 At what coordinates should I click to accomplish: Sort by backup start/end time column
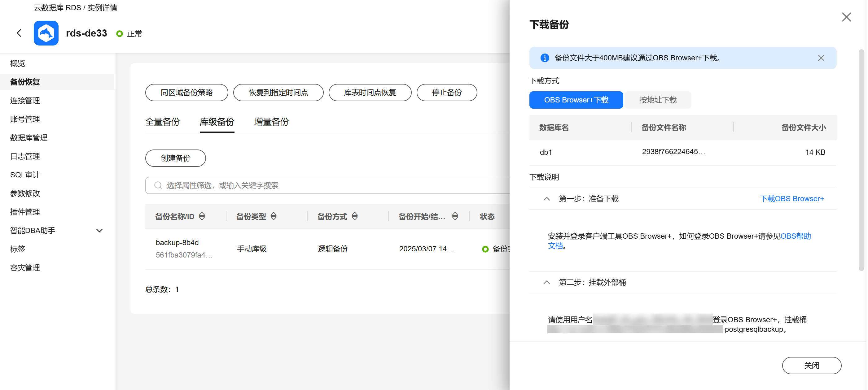[455, 216]
